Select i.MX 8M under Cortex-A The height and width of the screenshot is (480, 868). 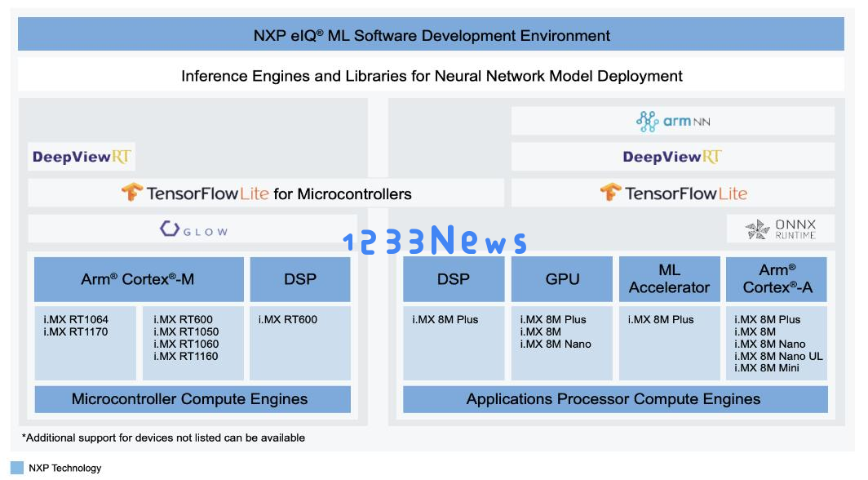755,331
